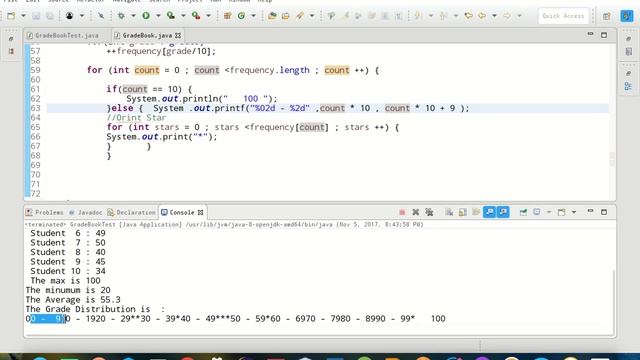
Task: Click the Pin Console icon
Action: click(523, 212)
